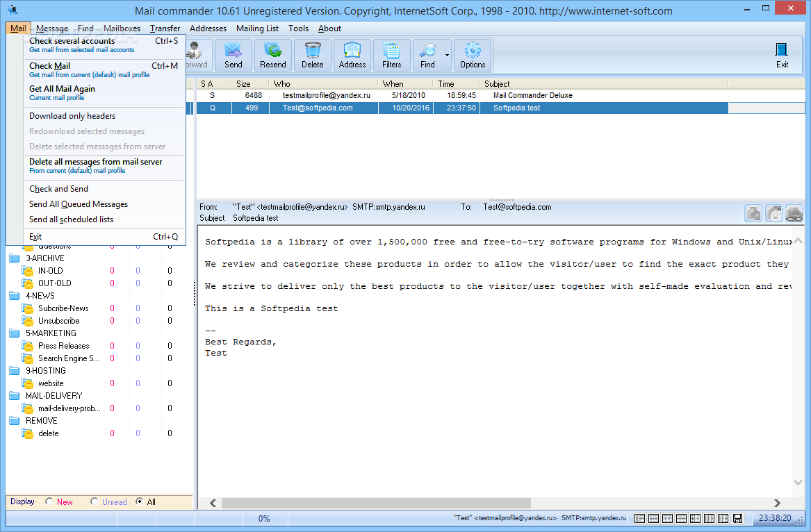Click the horizontal scrollbar thumb in message body
Screen dimensions: 811x532
coord(376,503)
